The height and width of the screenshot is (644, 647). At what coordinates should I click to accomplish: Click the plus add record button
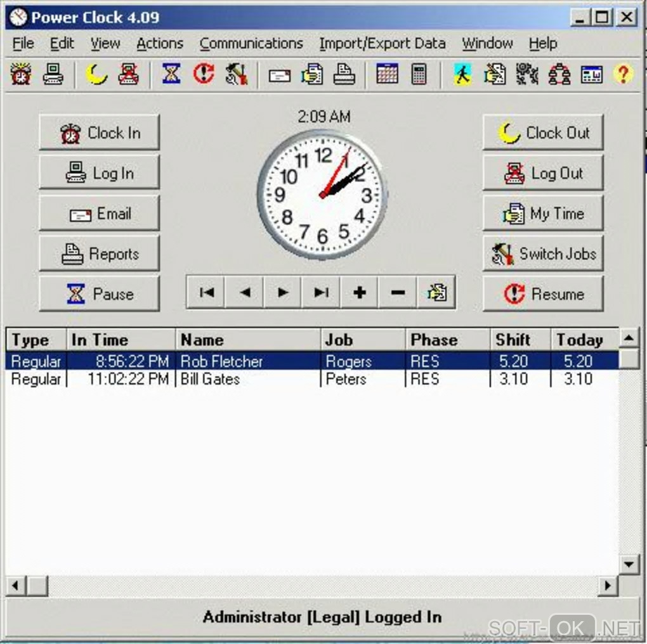coord(360,292)
